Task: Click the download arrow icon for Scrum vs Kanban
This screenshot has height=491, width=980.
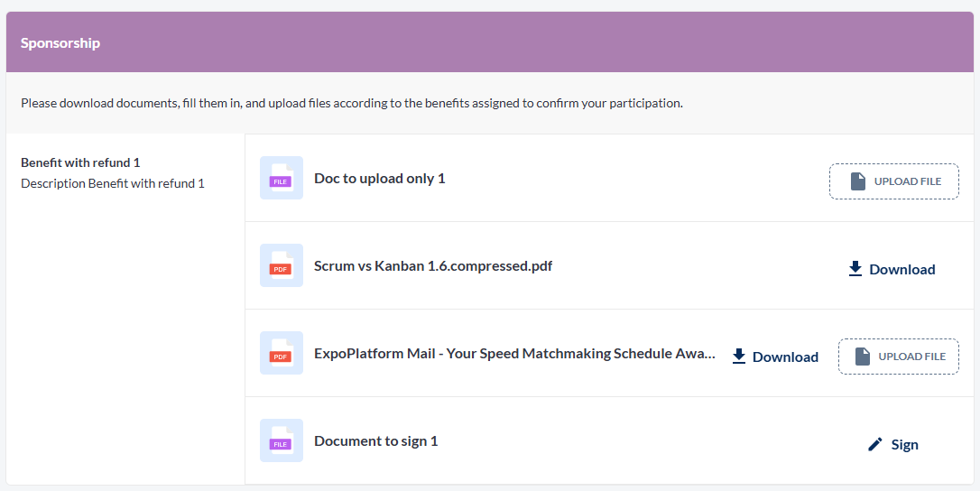Action: tap(855, 269)
